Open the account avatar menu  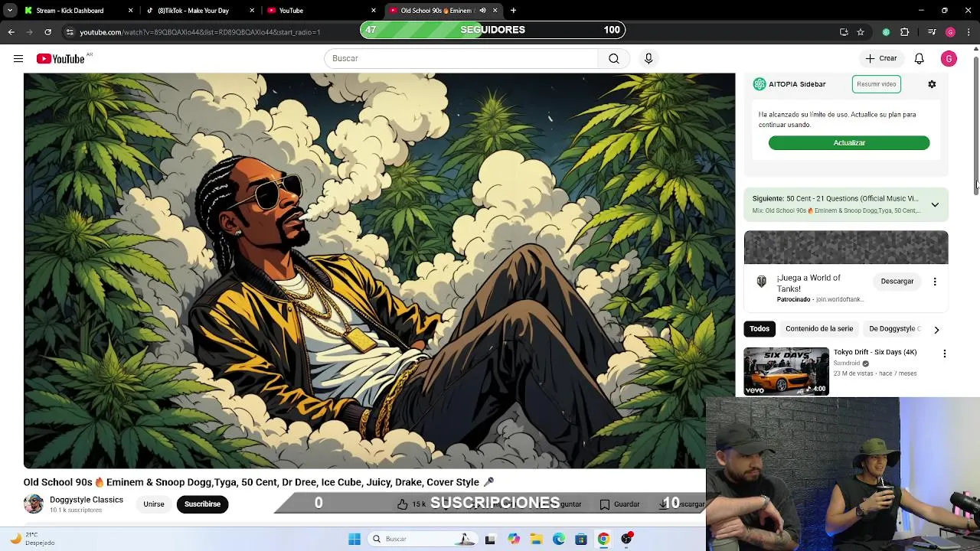[949, 58]
